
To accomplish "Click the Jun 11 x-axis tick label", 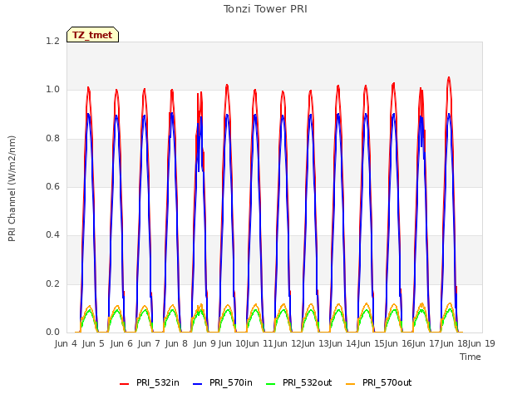I will [x=259, y=343].
